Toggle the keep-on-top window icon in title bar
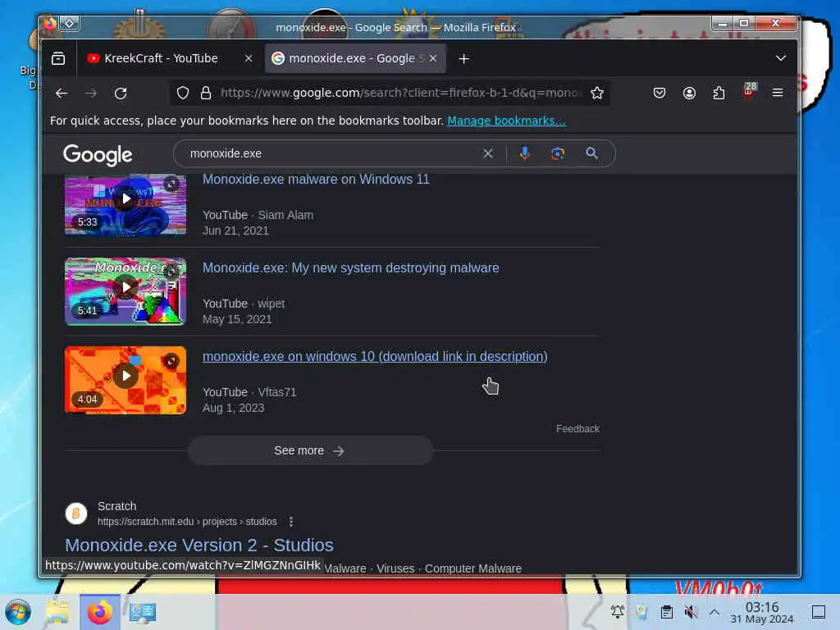The image size is (840, 630). [70, 24]
